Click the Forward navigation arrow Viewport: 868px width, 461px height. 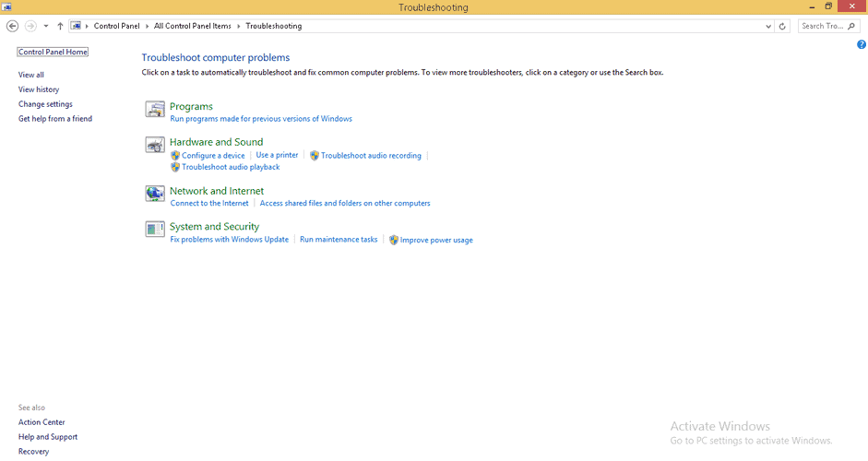click(x=31, y=26)
